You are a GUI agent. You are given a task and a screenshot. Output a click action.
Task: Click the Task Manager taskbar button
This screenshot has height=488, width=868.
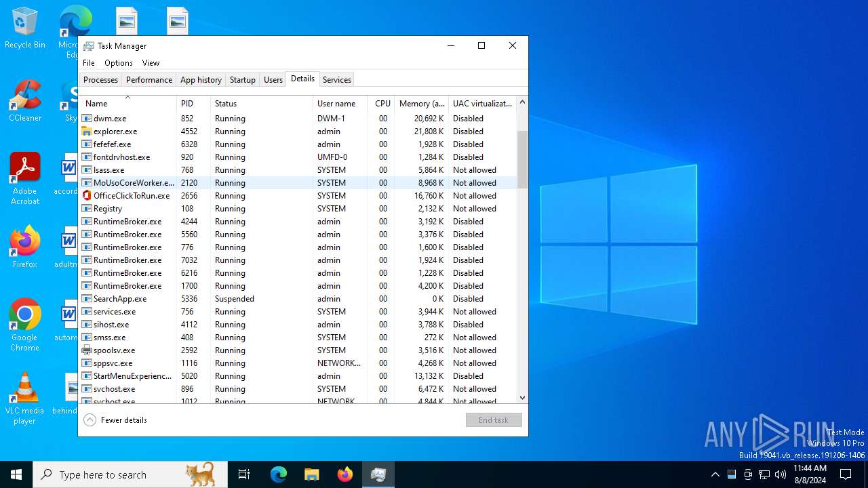point(378,474)
